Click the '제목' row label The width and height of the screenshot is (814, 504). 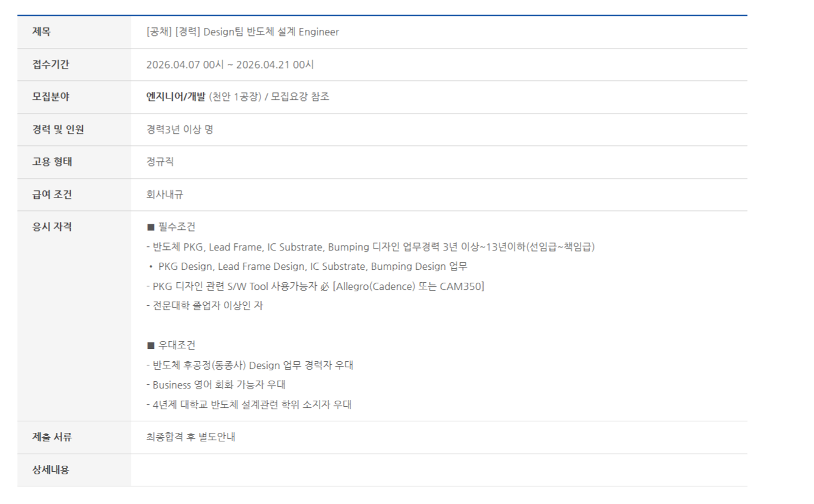click(41, 32)
